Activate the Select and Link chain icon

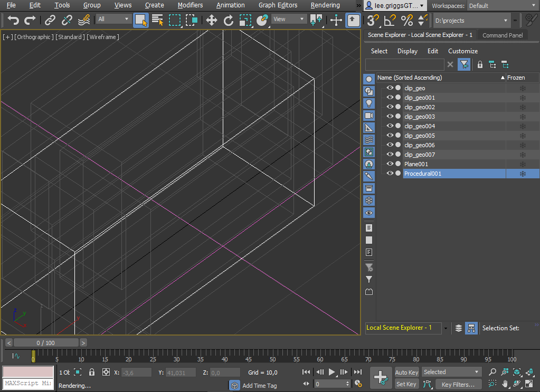[50, 21]
